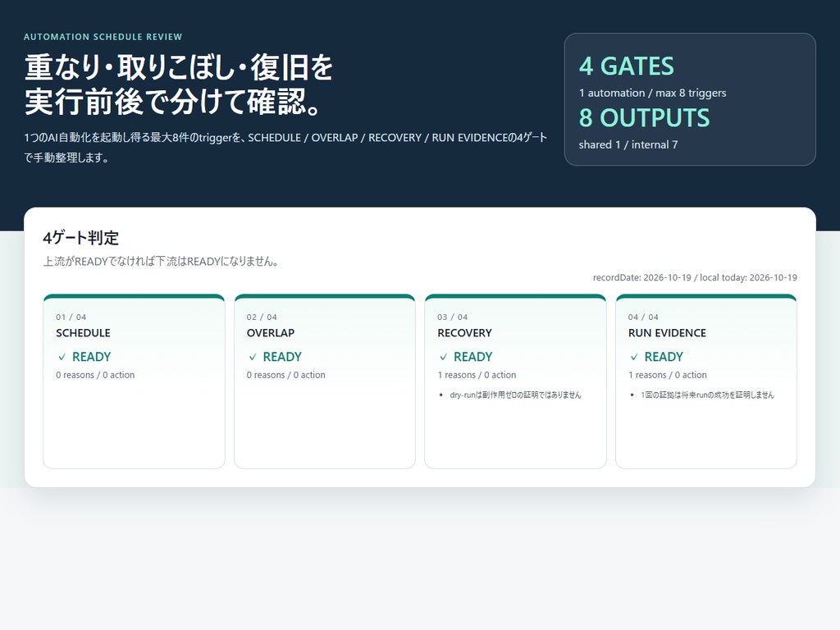Click the '4 GATES' summary heading
The width and height of the screenshot is (840, 630).
[626, 66]
